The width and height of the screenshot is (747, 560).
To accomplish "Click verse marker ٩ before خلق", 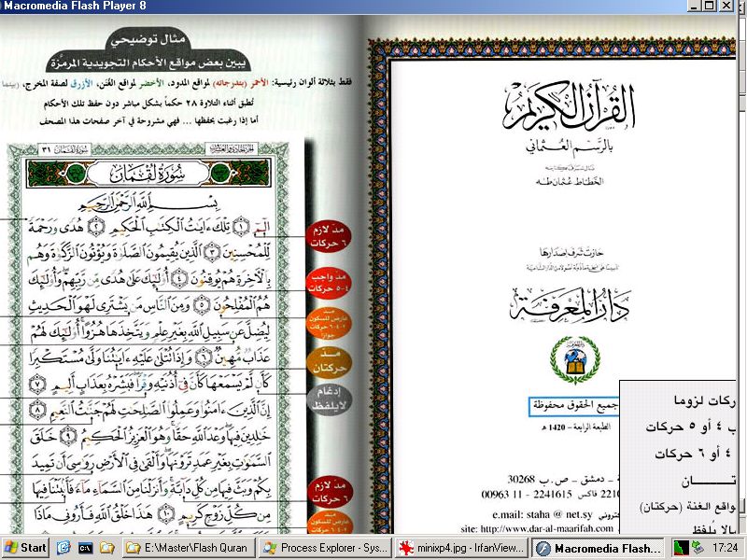I will click(67, 437).
